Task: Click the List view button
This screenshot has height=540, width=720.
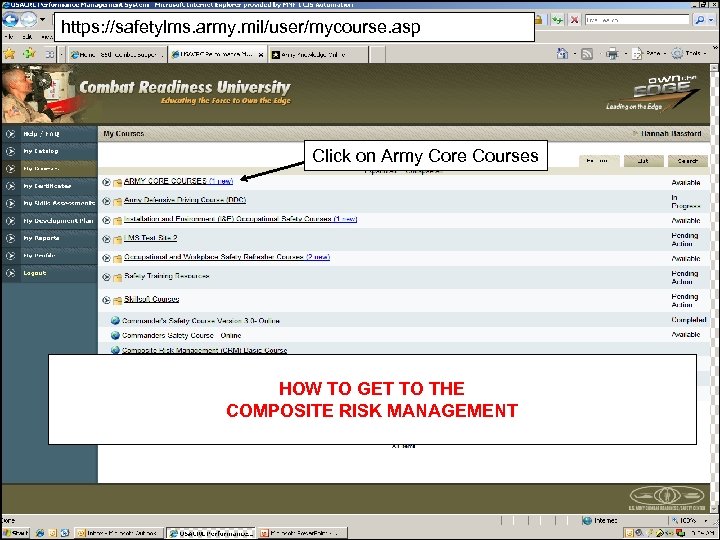Action: click(643, 161)
